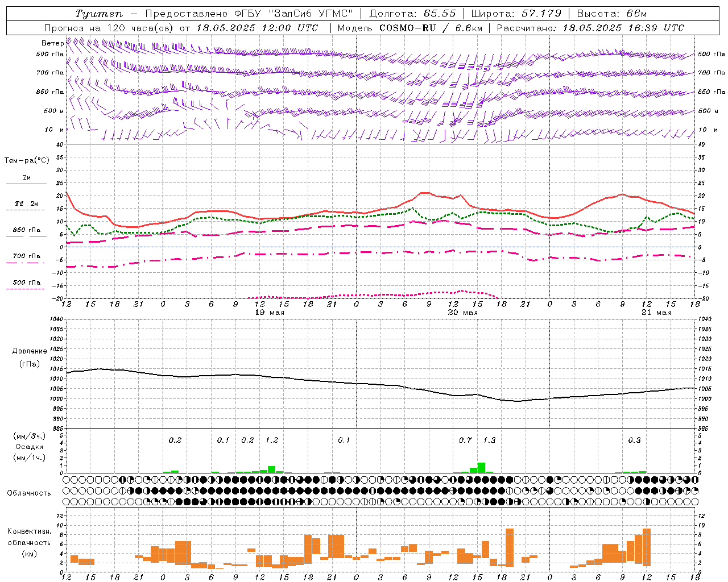728x582 pixels.
Task: Click precipitation value "1.2"
Action: pos(272,440)
